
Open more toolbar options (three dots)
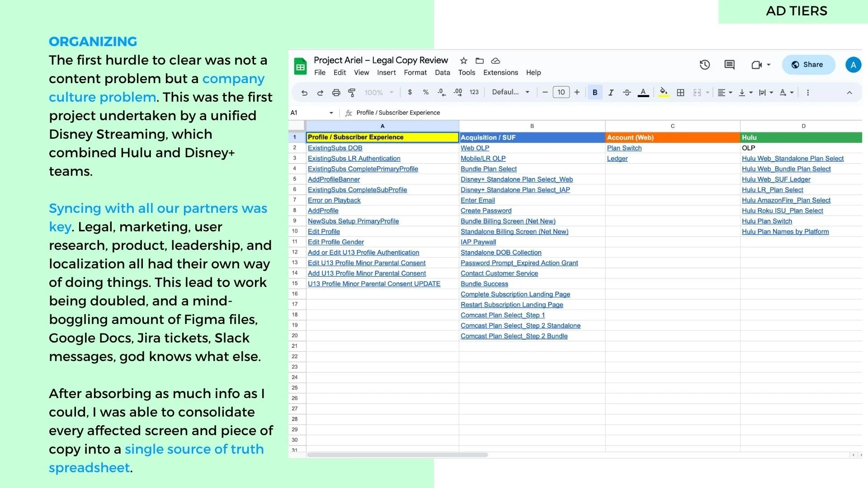[808, 93]
